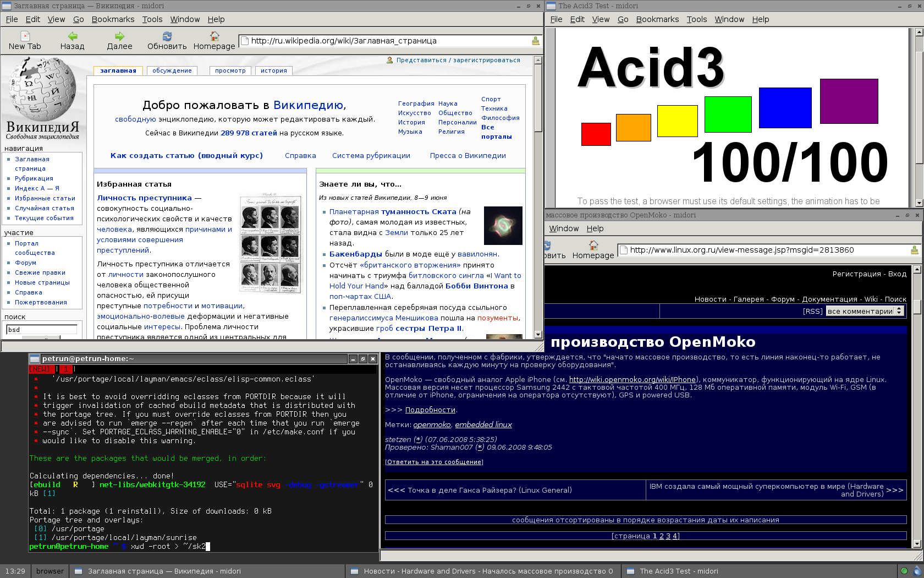Screen dimensions: 924x578
Task: Switch to the обсуждение tab
Action: pos(172,70)
